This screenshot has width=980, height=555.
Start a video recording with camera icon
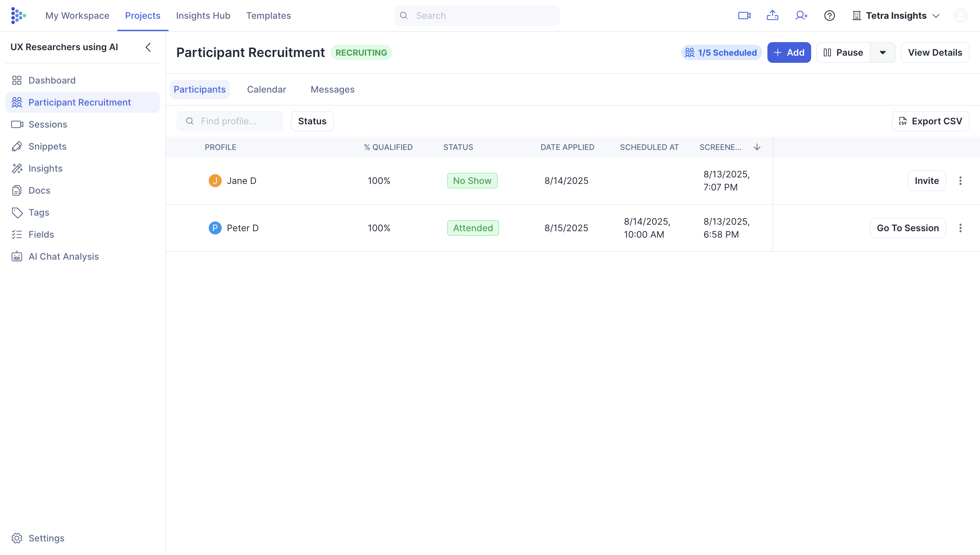click(744, 16)
